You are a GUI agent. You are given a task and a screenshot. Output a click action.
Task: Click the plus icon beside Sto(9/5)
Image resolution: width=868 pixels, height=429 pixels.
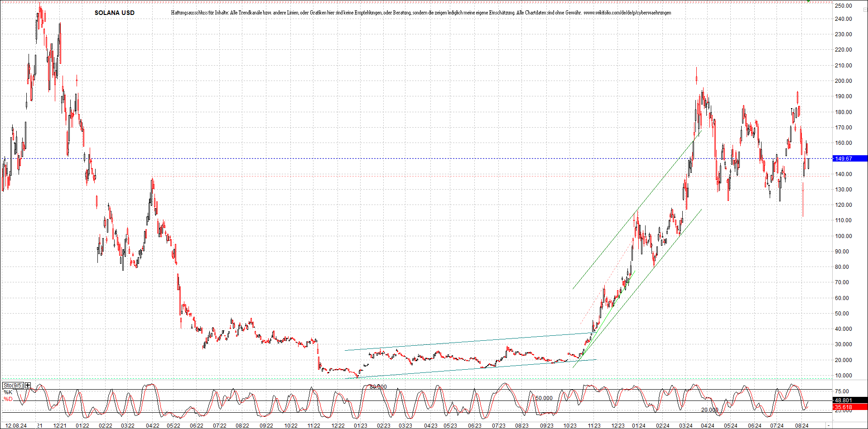[x=28, y=386]
